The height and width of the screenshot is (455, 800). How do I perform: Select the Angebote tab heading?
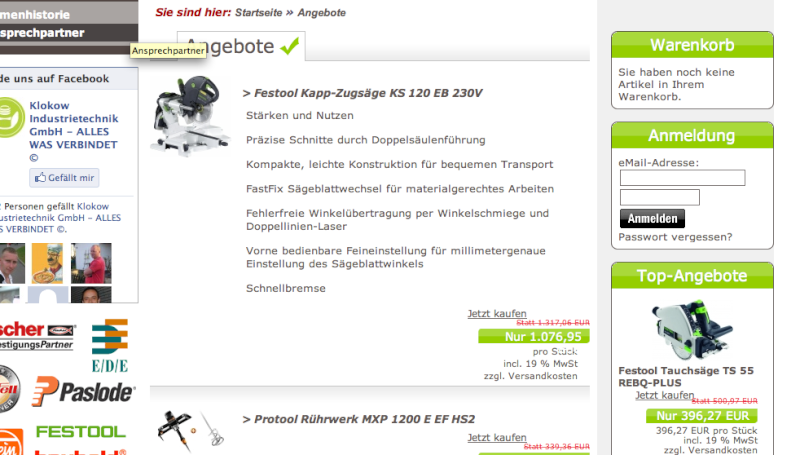pos(241,46)
